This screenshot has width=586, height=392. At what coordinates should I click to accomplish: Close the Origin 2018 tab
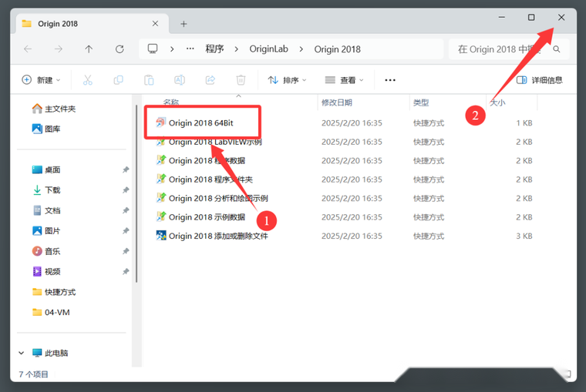[155, 24]
